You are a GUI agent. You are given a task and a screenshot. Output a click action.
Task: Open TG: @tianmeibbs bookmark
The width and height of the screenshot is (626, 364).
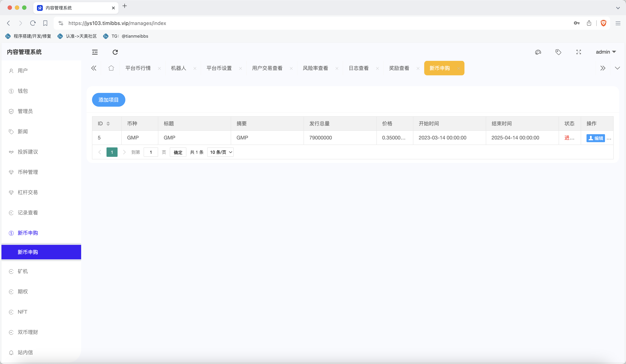coord(126,36)
